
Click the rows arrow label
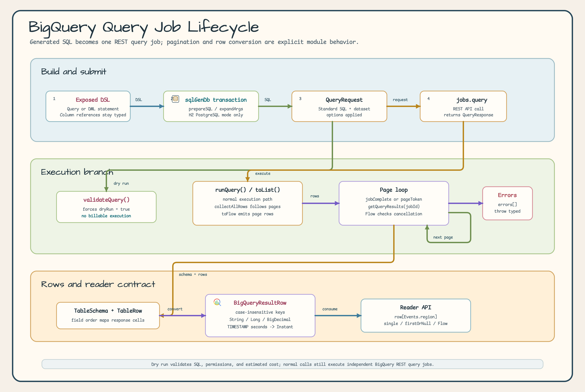click(x=315, y=196)
